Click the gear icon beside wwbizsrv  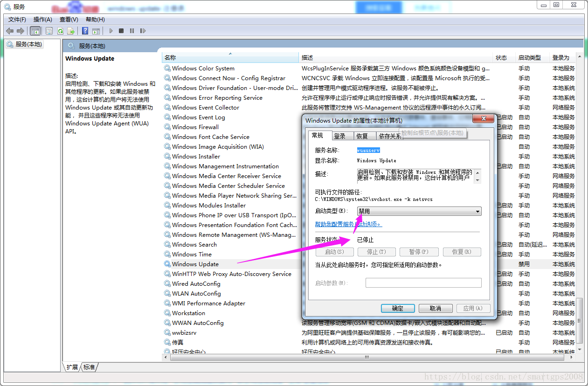click(x=167, y=332)
